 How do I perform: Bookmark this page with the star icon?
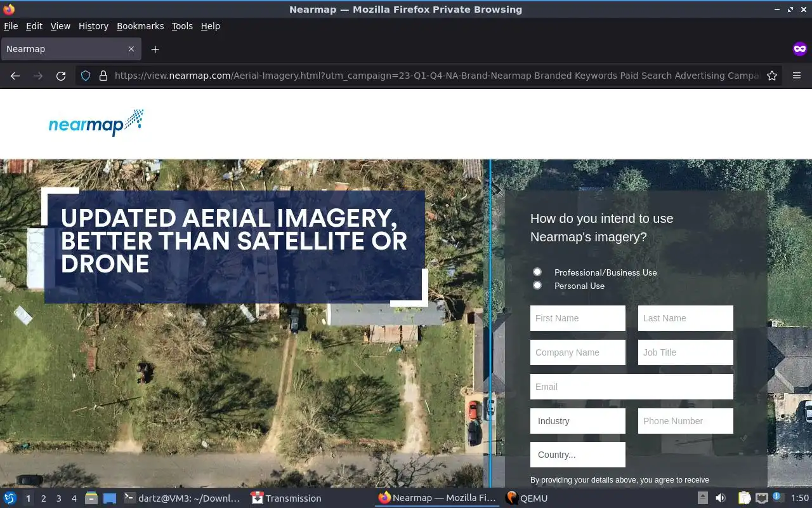pos(772,76)
